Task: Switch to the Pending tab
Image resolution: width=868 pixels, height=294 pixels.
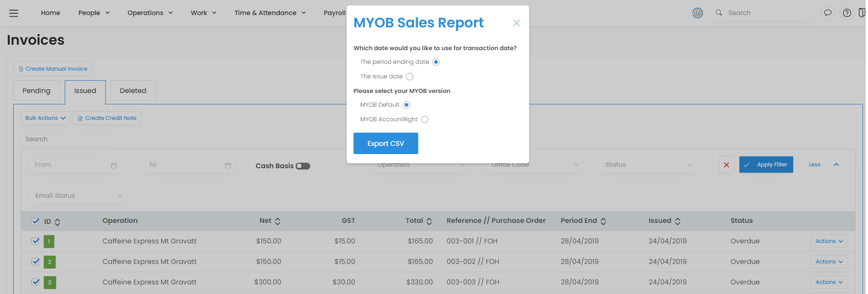Action: click(x=36, y=91)
